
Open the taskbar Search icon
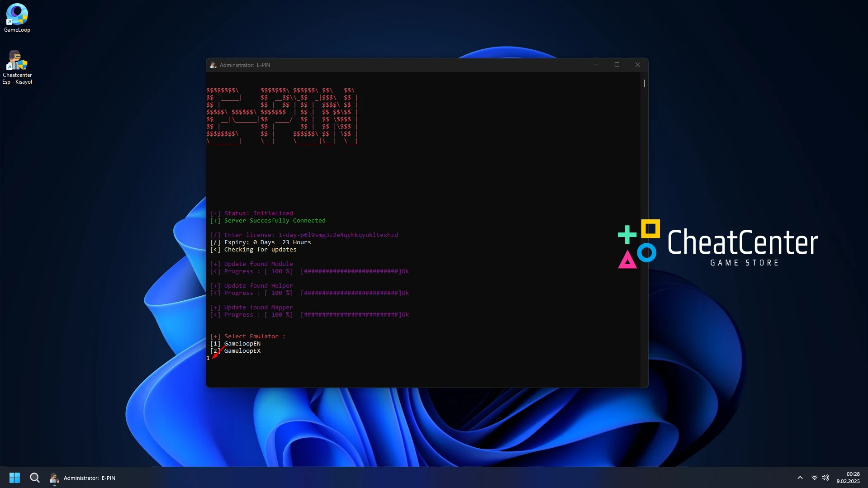(x=35, y=478)
